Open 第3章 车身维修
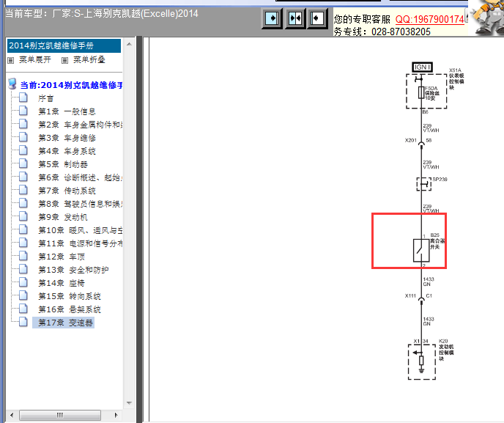 [67, 138]
